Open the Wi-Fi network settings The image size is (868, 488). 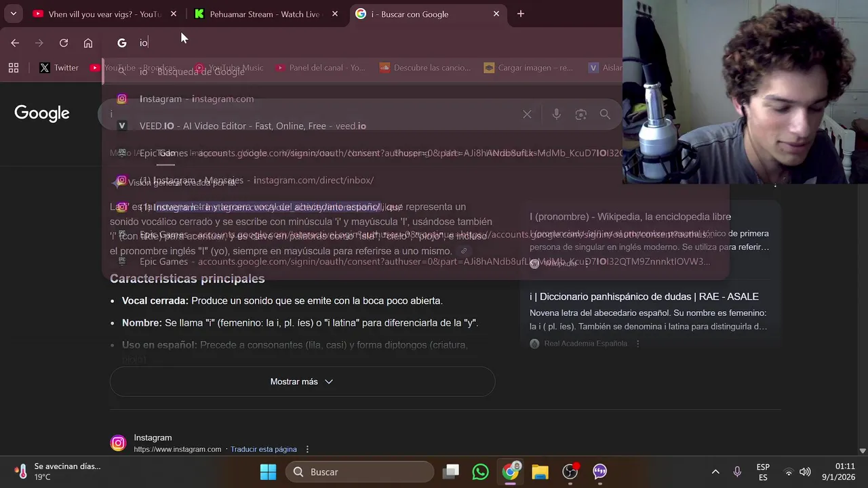(788, 472)
